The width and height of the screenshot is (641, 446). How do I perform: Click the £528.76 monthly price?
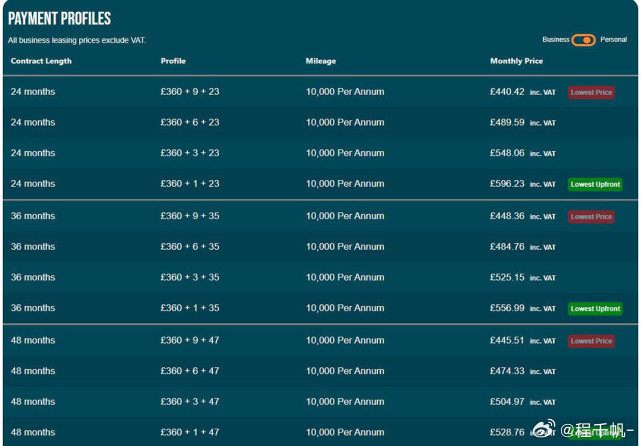507,432
